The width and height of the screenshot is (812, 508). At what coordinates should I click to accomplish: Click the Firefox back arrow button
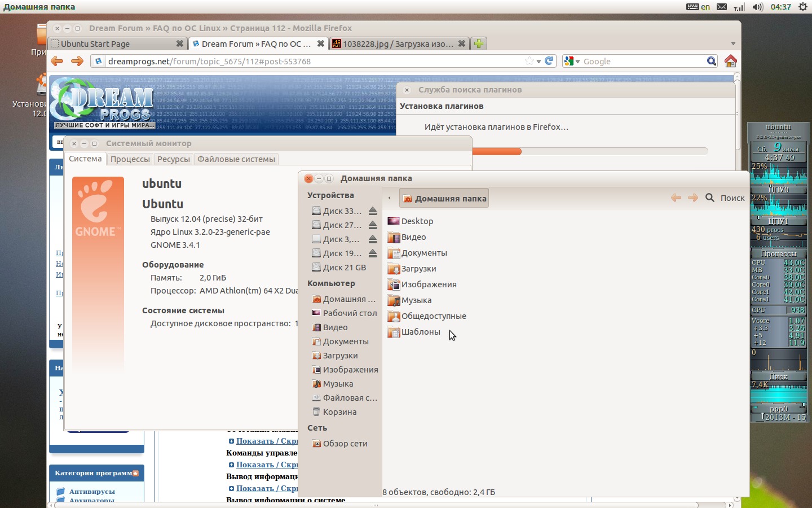pos(57,61)
